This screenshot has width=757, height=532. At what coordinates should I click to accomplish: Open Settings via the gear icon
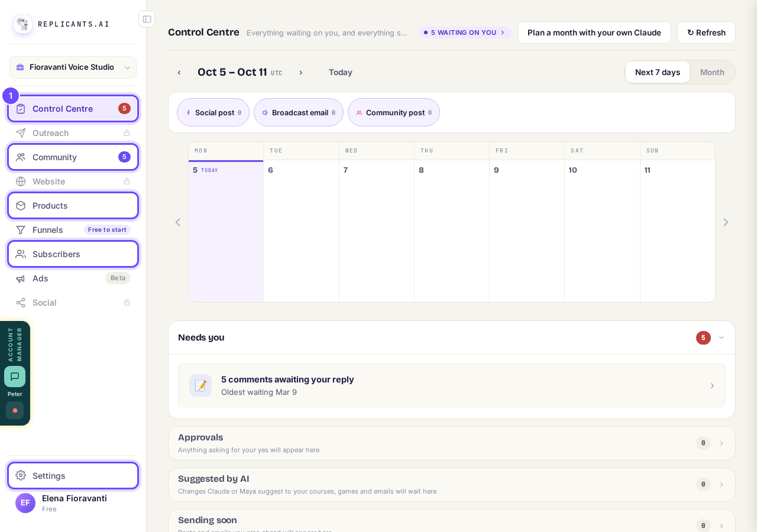coord(21,475)
